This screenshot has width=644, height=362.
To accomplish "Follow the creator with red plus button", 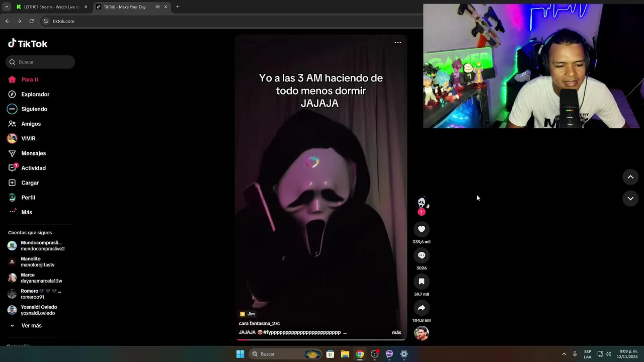I will pyautogui.click(x=422, y=212).
